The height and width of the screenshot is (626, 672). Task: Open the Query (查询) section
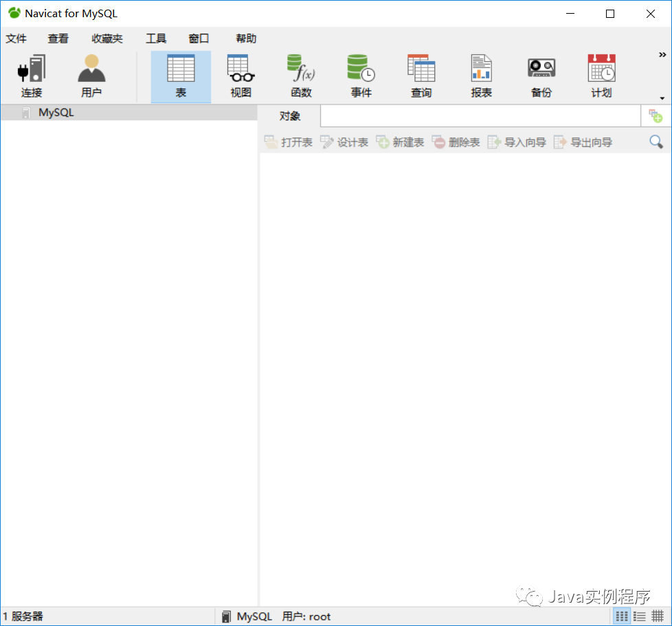point(421,77)
